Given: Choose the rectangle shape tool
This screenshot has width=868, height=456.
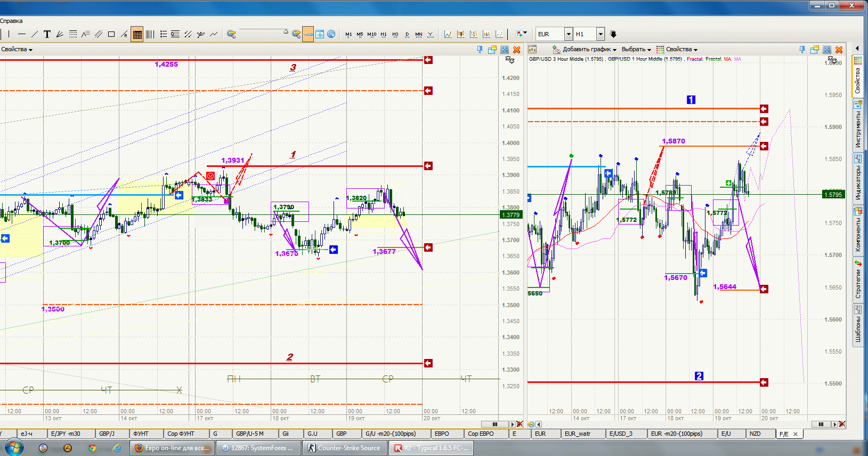Looking at the screenshot, I should click(x=111, y=34).
